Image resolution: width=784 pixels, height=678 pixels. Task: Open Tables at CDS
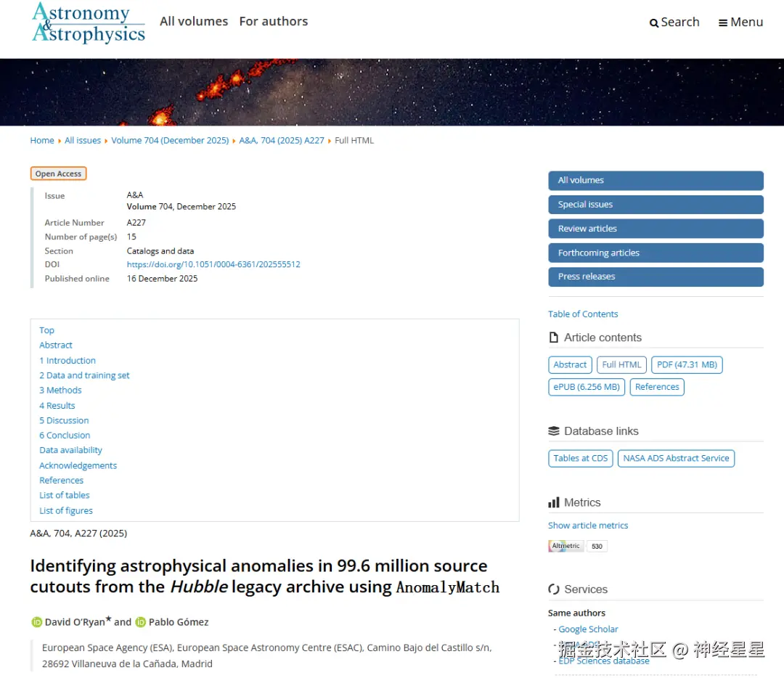[581, 459]
